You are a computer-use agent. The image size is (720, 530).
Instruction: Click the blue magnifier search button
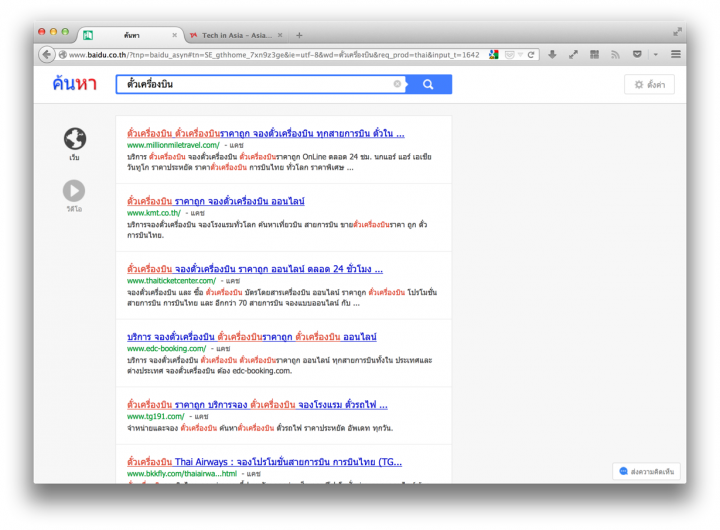click(428, 84)
